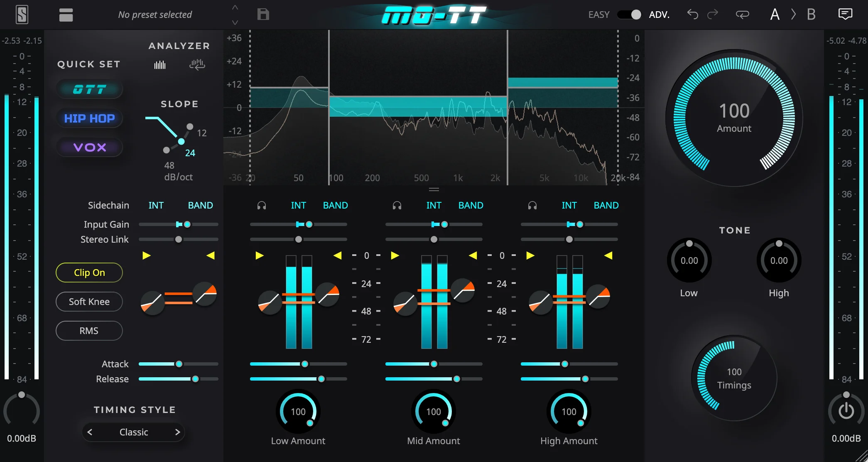Click the A/B copy link icon
This screenshot has height=462, width=868.
[x=743, y=15]
